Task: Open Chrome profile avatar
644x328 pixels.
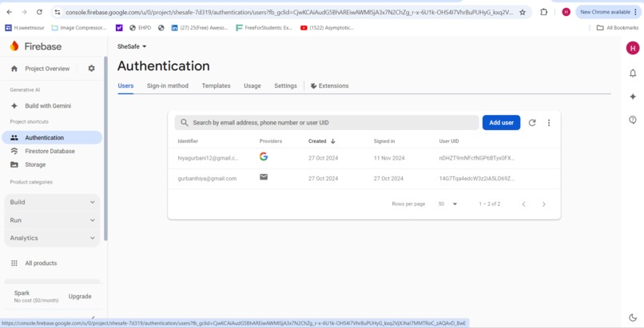Action: click(x=566, y=12)
